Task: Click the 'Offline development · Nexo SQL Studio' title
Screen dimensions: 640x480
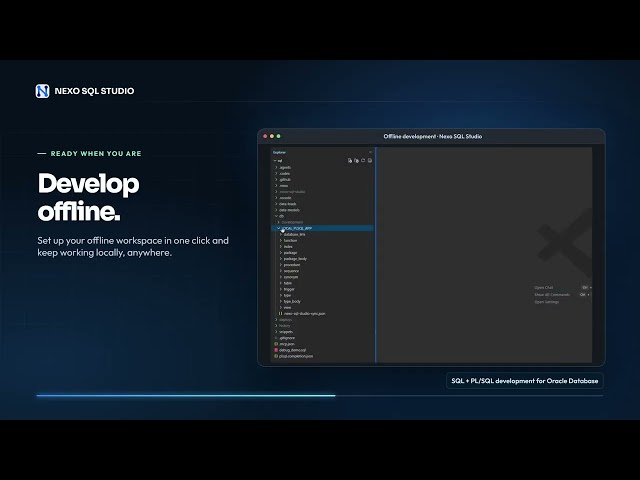Action: click(433, 136)
